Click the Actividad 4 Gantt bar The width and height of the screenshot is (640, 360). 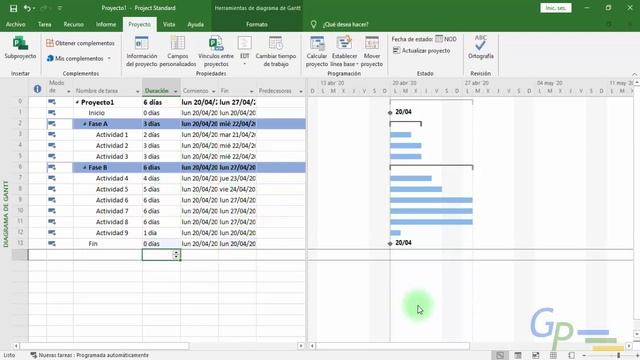coord(411,178)
